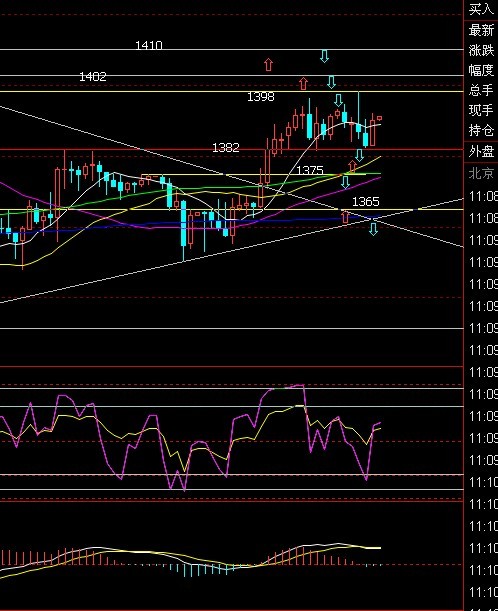Viewport: 498px width, 611px height.
Task: Click the 1402 price level label
Action: (x=93, y=76)
